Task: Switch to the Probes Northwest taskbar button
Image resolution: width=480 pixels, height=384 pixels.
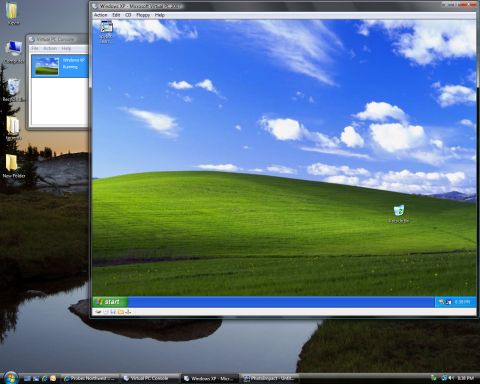Action: [90, 378]
